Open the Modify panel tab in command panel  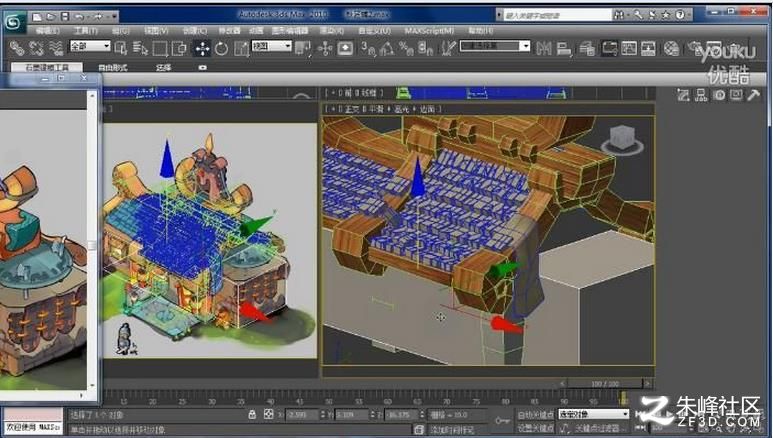click(x=683, y=95)
